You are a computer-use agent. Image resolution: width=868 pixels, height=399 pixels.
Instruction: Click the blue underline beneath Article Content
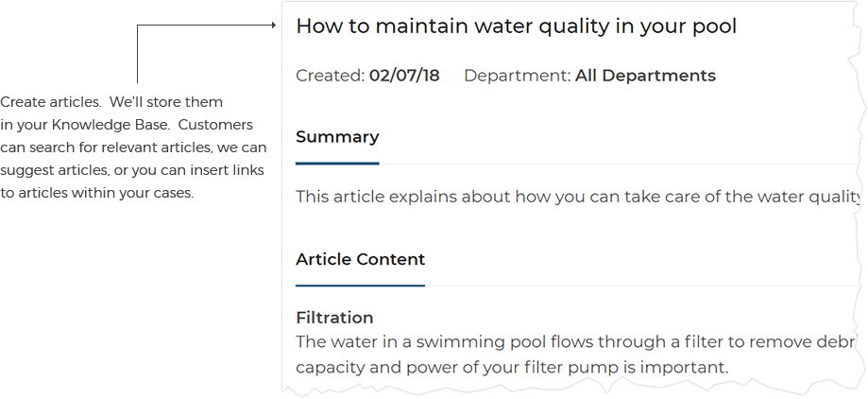coord(361,286)
